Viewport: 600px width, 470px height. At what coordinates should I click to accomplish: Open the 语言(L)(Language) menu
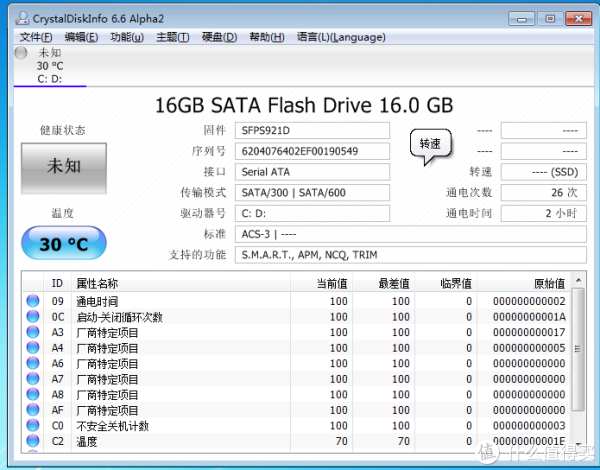(x=341, y=37)
